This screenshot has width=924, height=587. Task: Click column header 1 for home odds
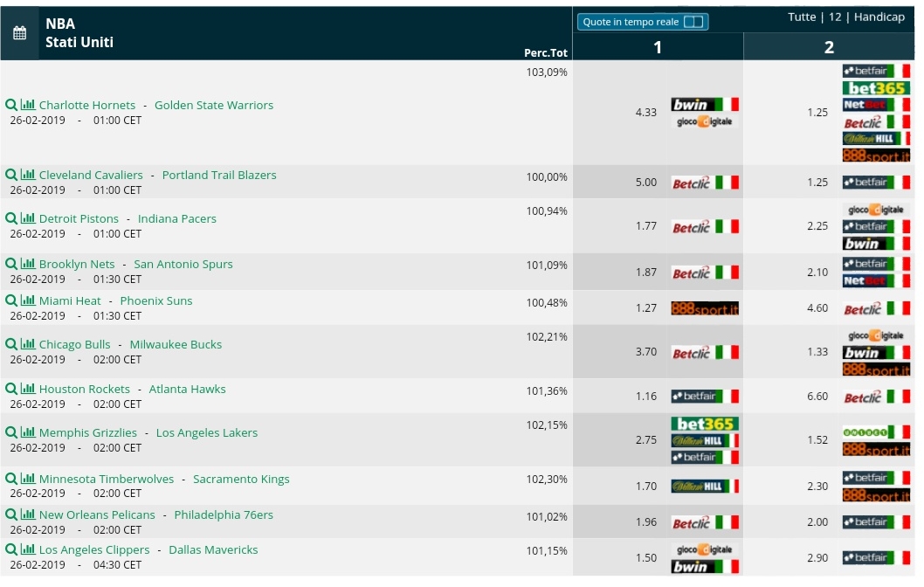click(658, 47)
